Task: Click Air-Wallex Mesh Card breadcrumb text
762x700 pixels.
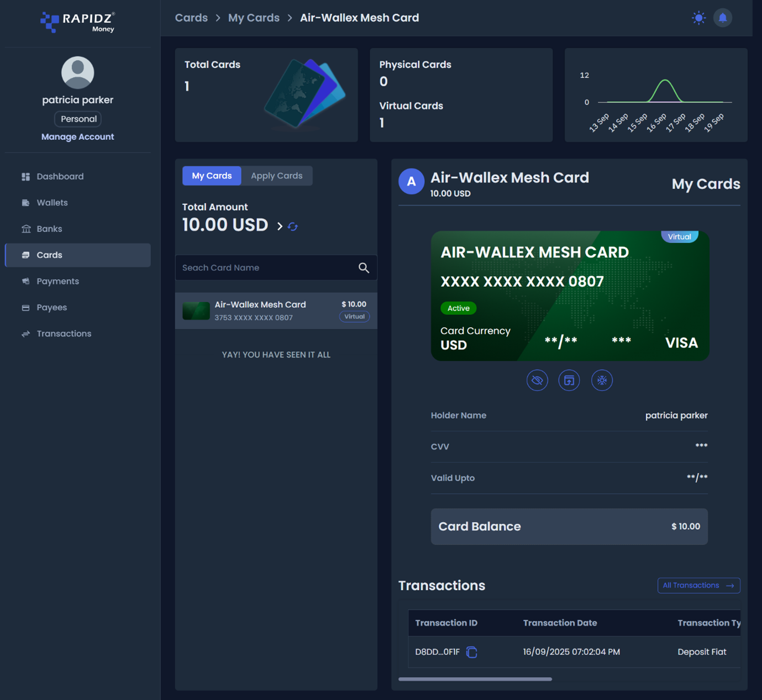Action: pyautogui.click(x=359, y=18)
